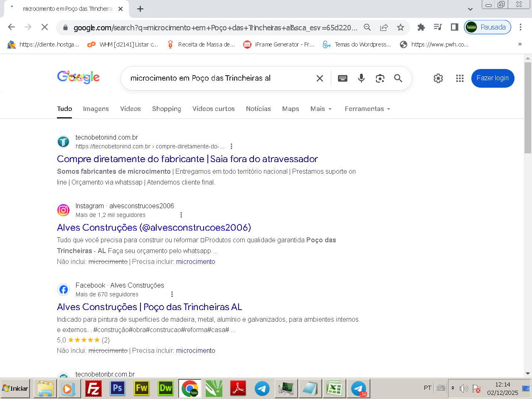Screen dimensions: 532x399
Task: Show hidden bookmarks overflow chevron
Action: pyautogui.click(x=520, y=44)
